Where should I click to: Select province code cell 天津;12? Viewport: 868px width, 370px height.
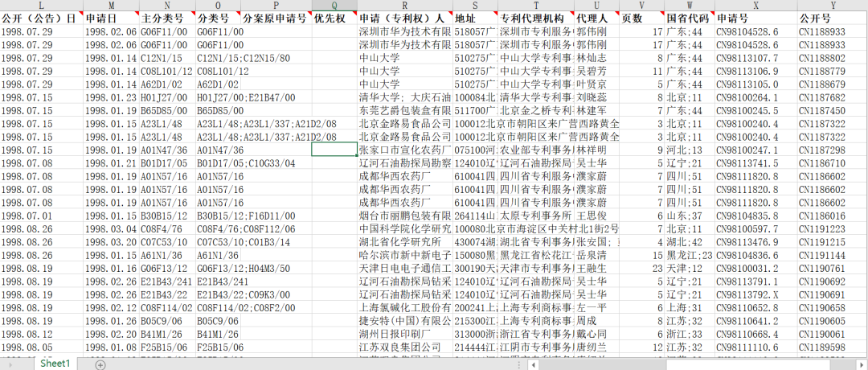click(x=690, y=268)
